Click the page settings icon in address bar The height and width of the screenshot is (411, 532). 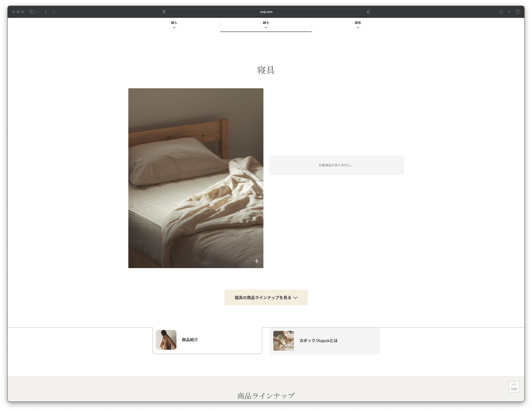pyautogui.click(x=164, y=12)
